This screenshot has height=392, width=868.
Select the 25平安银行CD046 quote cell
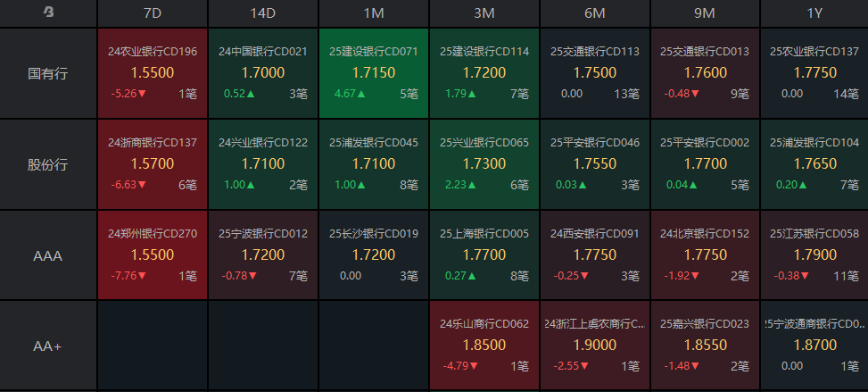coord(595,164)
